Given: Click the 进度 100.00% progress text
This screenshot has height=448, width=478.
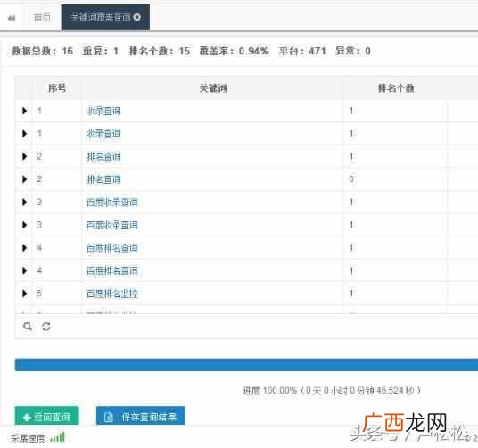Looking at the screenshot, I should pyautogui.click(x=332, y=390).
